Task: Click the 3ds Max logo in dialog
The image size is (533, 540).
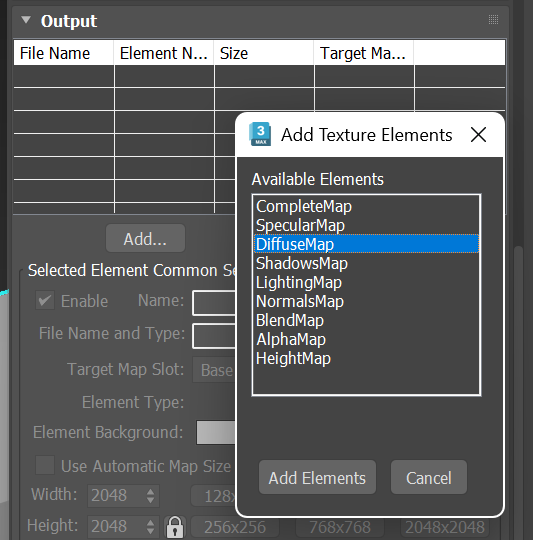Action: [x=260, y=134]
